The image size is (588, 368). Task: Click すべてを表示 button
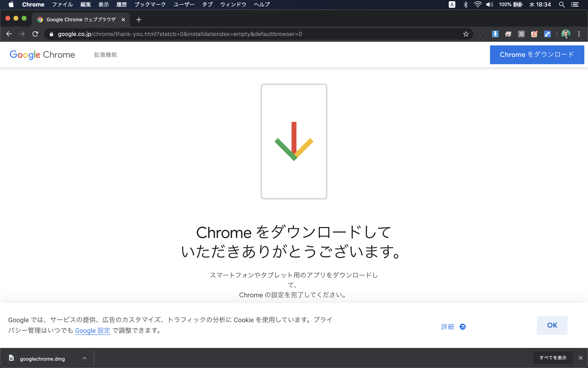pos(553,358)
